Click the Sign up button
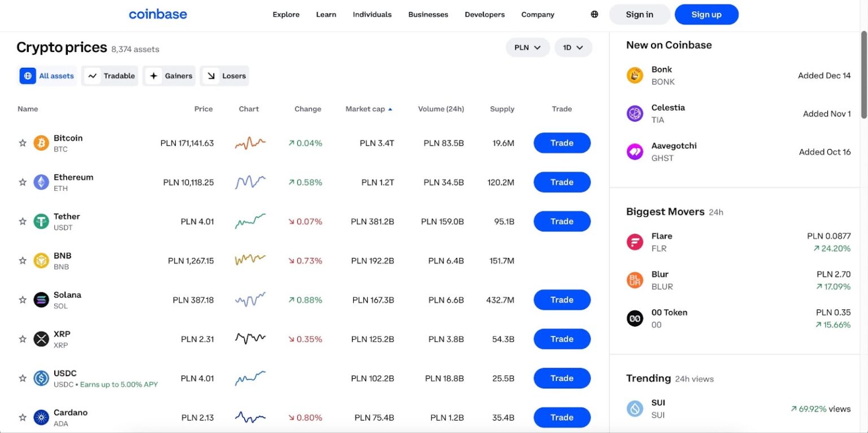Viewport: 868px width, 433px height. click(706, 14)
